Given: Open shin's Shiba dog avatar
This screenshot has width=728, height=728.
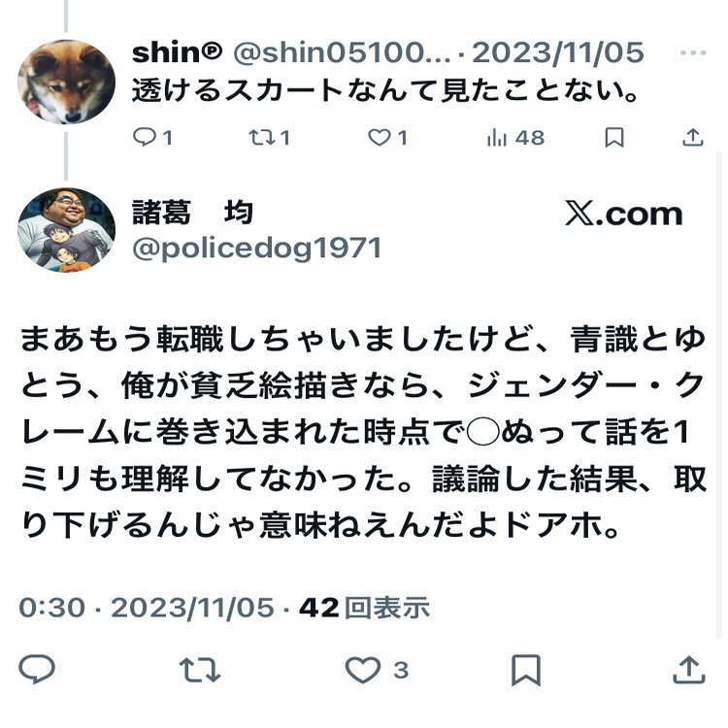Looking at the screenshot, I should click(66, 83).
